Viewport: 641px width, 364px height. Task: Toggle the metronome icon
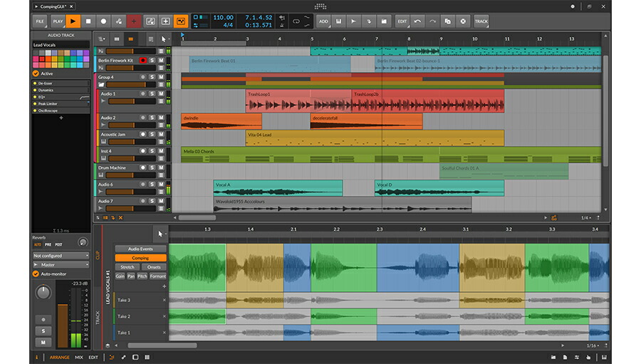coord(282,25)
